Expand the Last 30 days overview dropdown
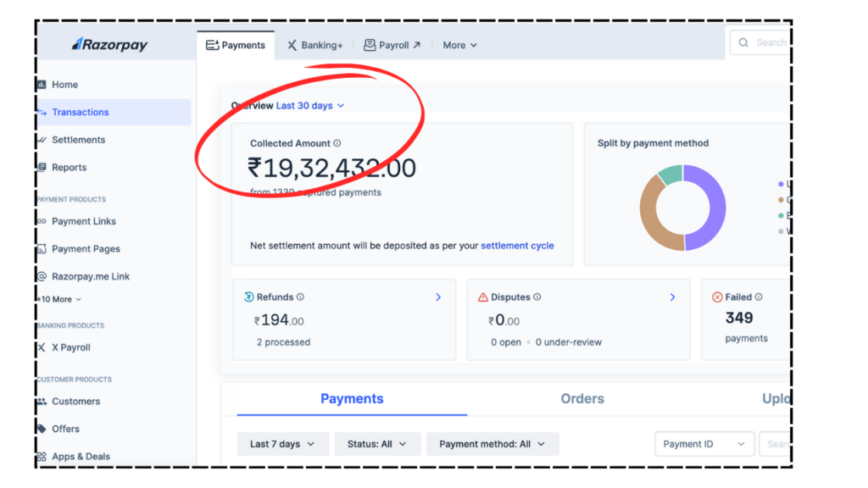 point(310,106)
